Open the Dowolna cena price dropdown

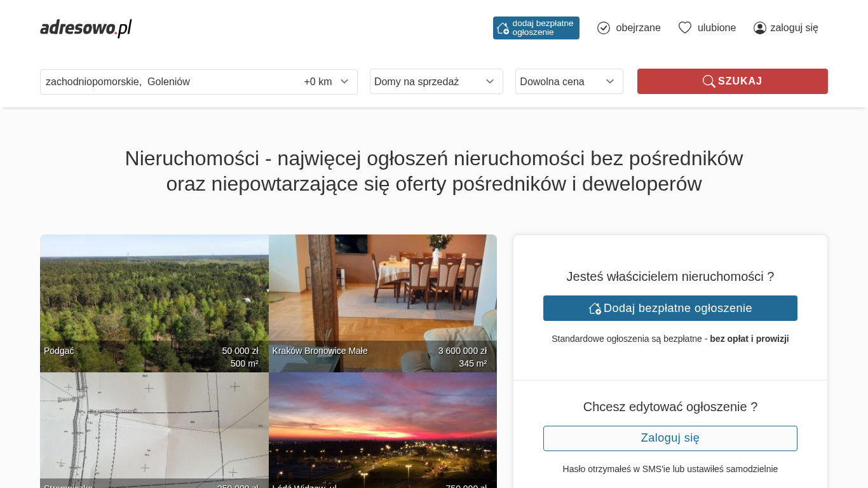tap(569, 81)
